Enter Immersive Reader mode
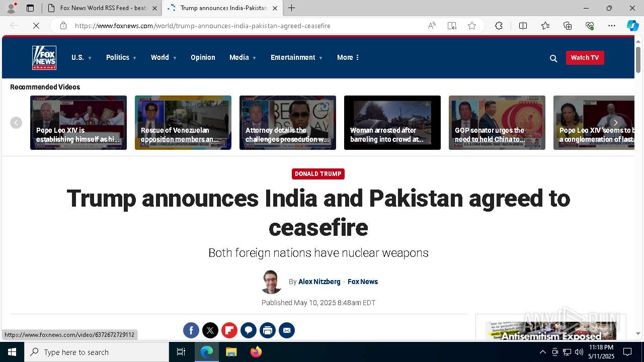644x362 pixels. coord(452,26)
